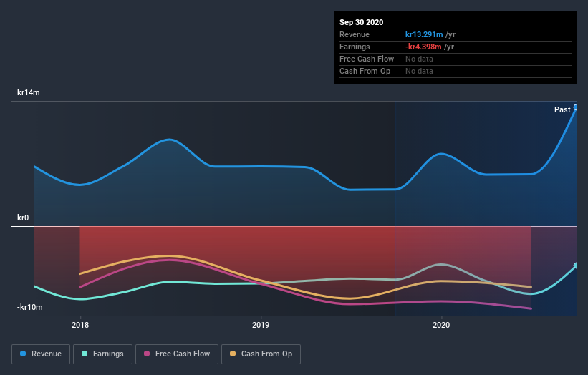Viewport: 588px width, 375px height.
Task: Toggle the Cash From Op legend button
Action: (261, 354)
